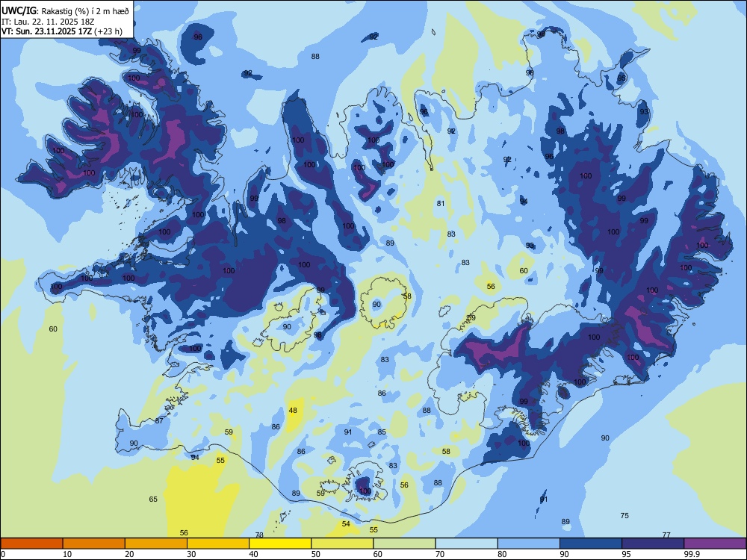Click the legend tick label '80'
Screen dimensions: 747x560
[x=502, y=554]
